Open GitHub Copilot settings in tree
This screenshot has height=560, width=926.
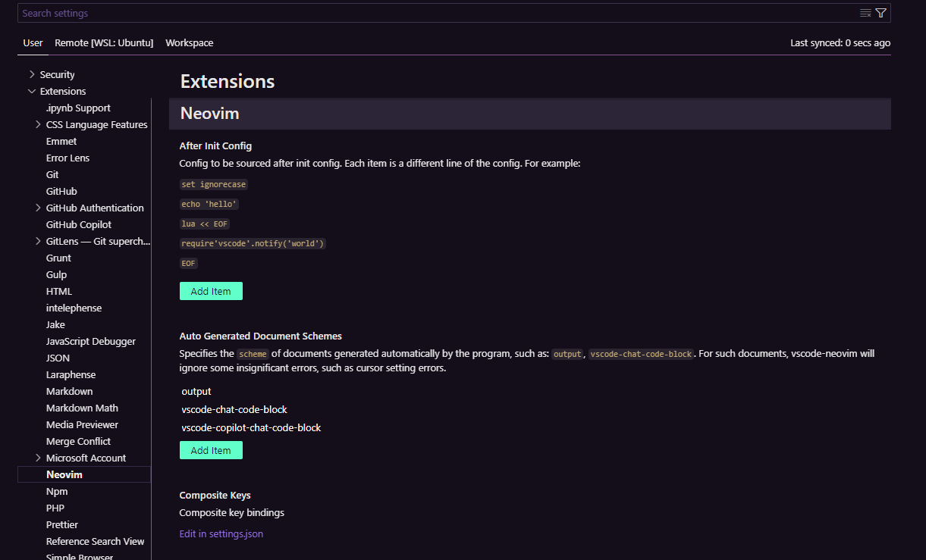click(x=79, y=224)
